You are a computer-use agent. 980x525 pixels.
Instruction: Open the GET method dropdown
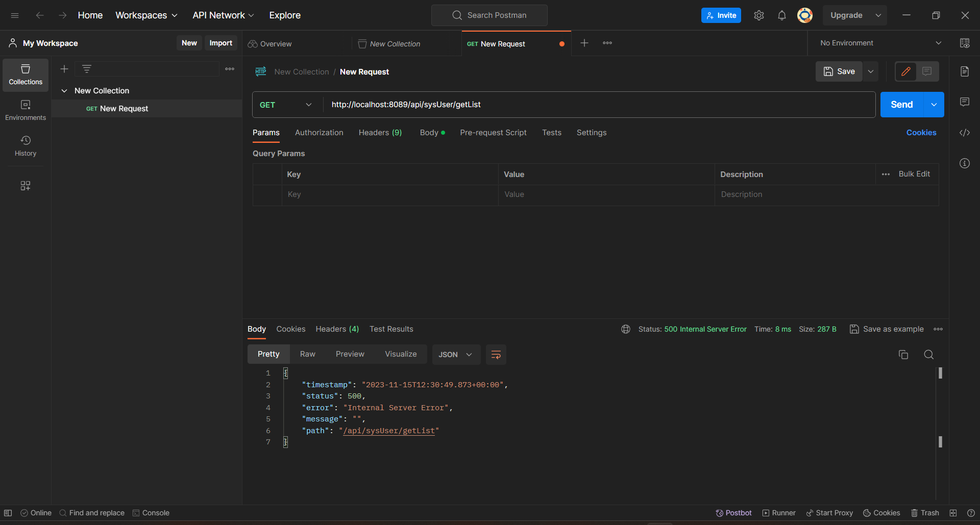(287, 105)
